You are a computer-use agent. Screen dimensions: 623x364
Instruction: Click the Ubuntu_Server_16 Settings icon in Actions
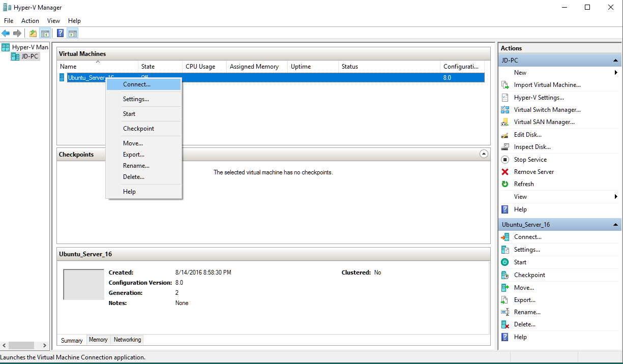[x=505, y=250]
